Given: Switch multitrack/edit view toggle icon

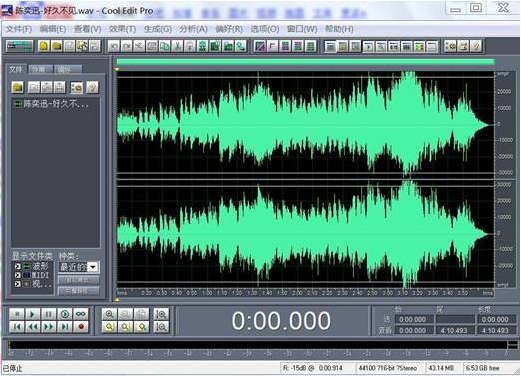Looking at the screenshot, I should (20, 46).
